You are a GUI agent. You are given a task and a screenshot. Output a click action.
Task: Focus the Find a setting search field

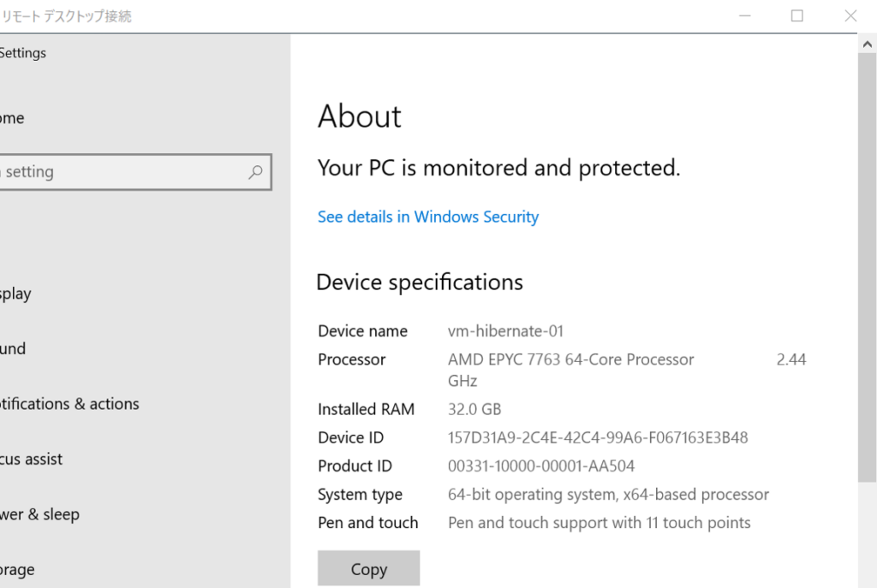coord(120,172)
